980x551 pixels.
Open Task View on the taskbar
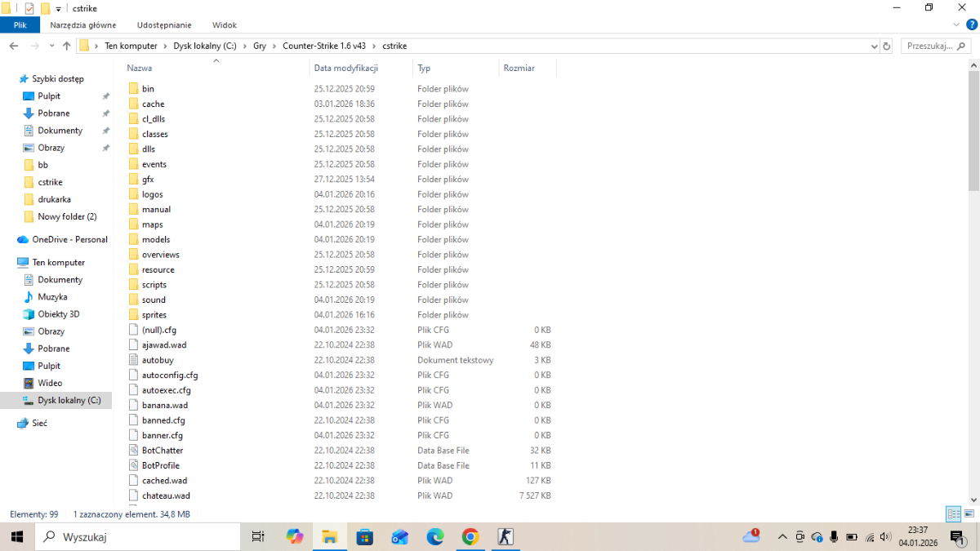coord(258,536)
